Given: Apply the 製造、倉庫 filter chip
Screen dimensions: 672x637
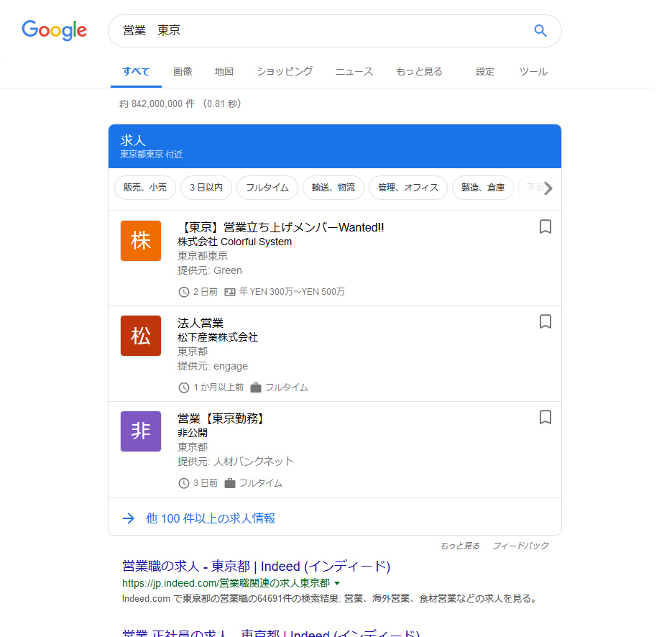Looking at the screenshot, I should coord(483,188).
